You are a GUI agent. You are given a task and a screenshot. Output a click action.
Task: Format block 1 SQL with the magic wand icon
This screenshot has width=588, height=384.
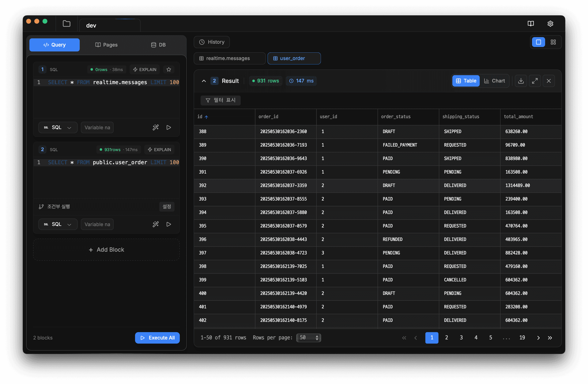[156, 127]
